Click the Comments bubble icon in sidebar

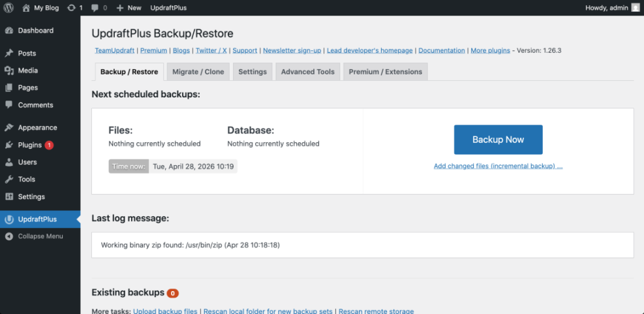(9, 105)
